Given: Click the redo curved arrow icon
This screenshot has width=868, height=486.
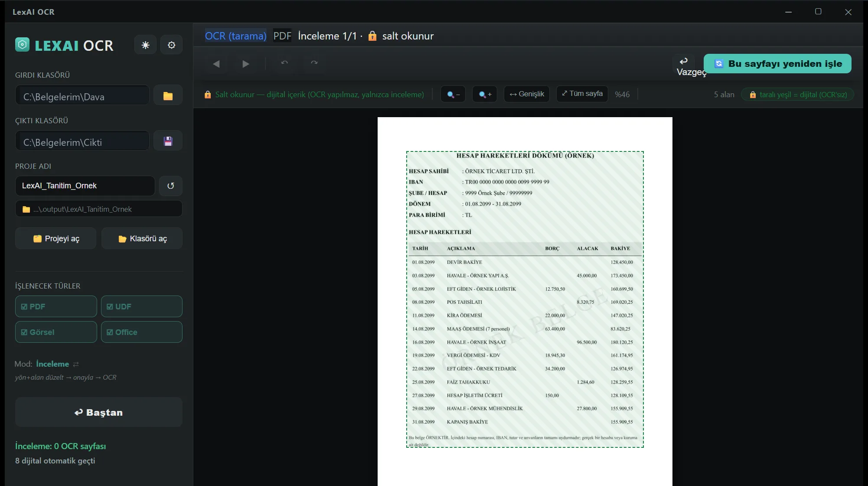Looking at the screenshot, I should (314, 63).
